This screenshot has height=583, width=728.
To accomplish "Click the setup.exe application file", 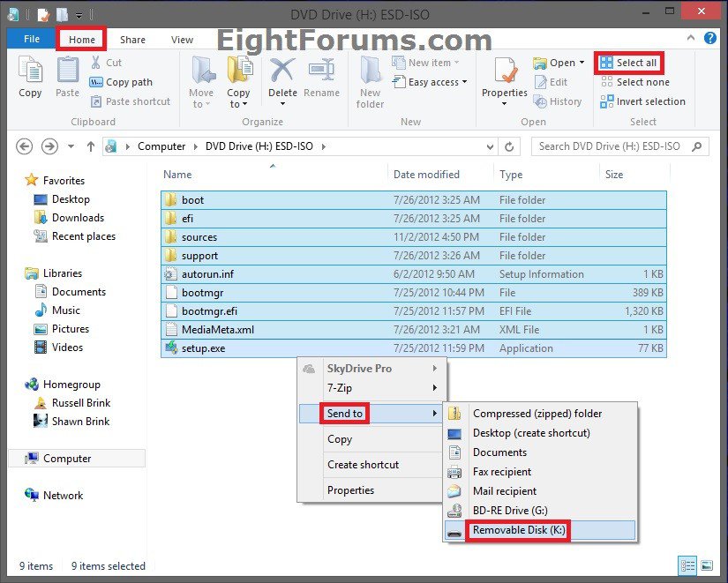I will pos(414,348).
